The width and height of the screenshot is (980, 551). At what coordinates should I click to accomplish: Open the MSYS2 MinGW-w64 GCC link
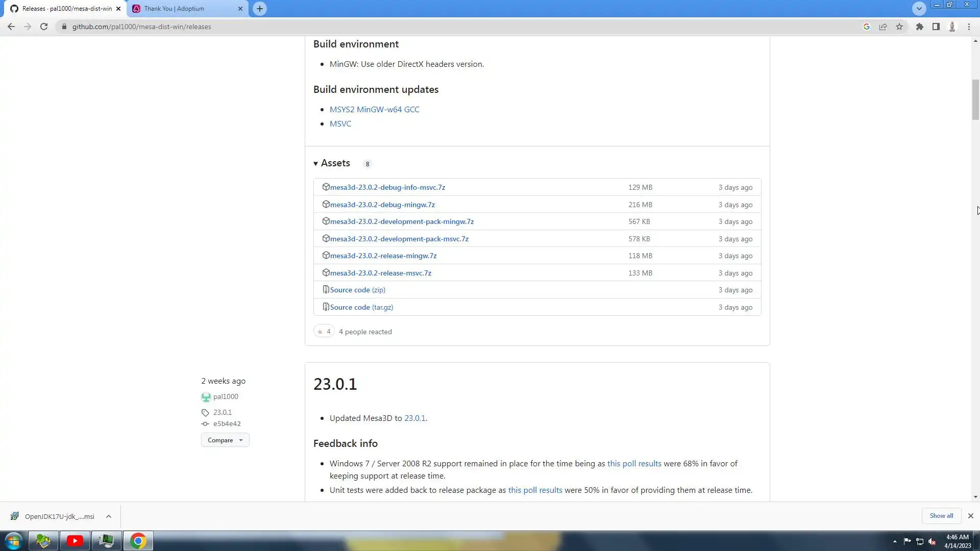[374, 109]
